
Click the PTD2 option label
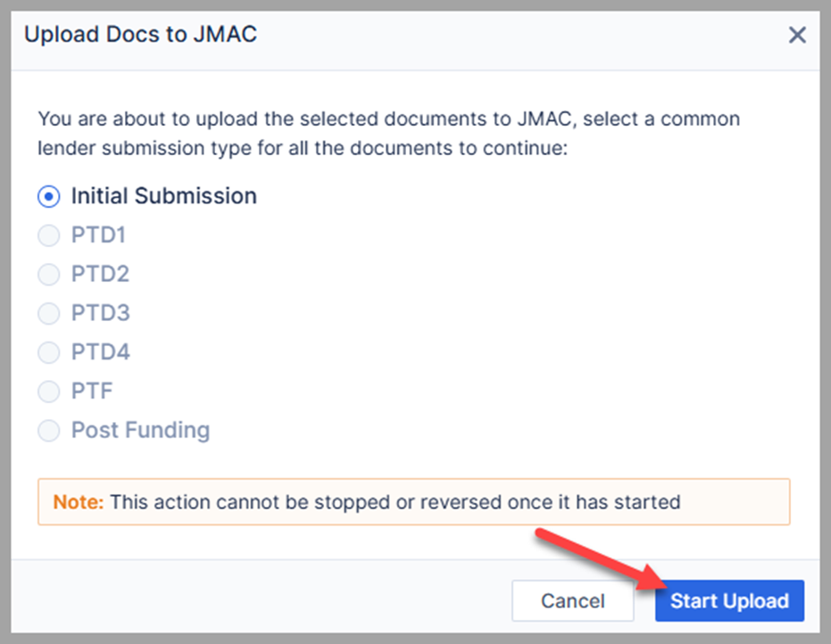point(100,275)
